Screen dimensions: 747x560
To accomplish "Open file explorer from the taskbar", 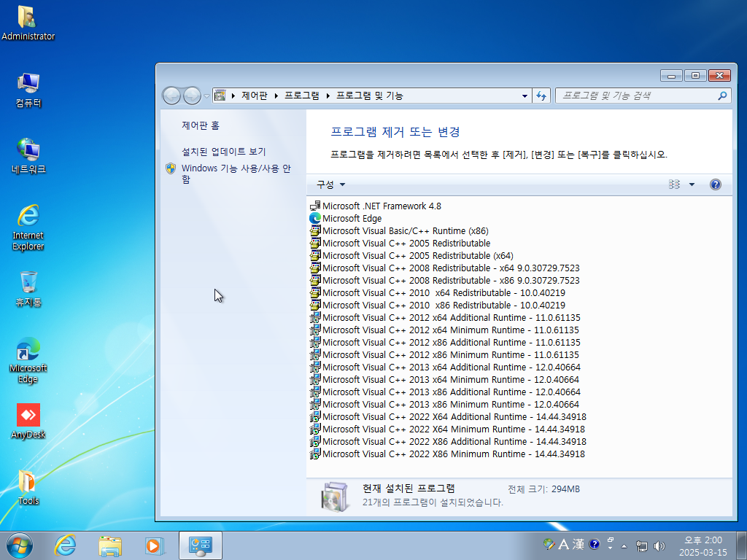I will [110, 545].
